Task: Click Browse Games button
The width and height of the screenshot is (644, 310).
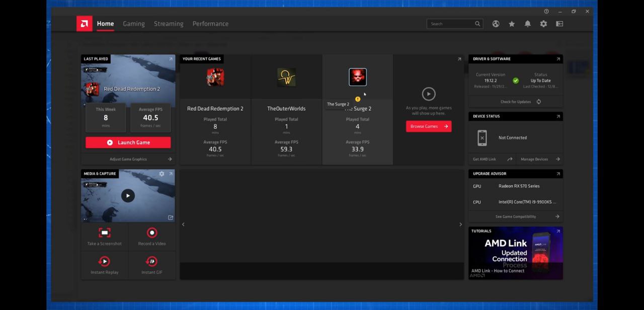Action: (x=429, y=126)
